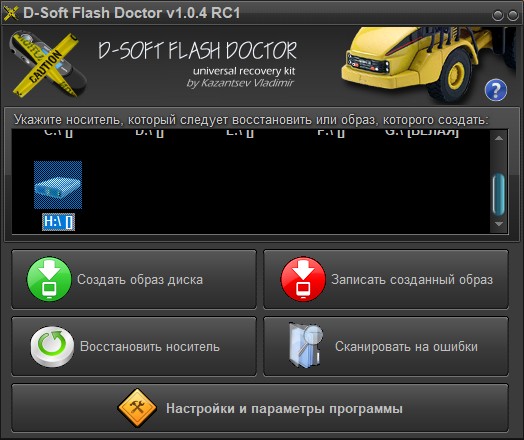Image resolution: width=524 pixels, height=440 pixels.
Task: Click the green circular restore media icon
Action: pos(52,346)
